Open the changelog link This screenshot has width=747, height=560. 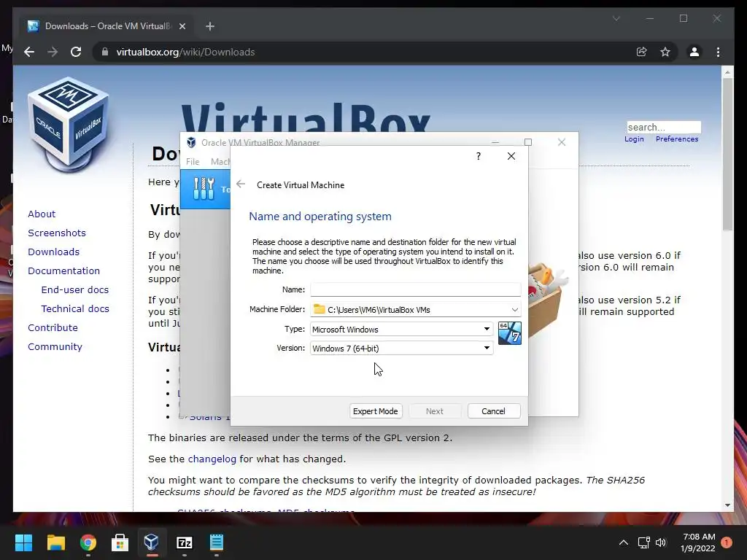(212, 459)
